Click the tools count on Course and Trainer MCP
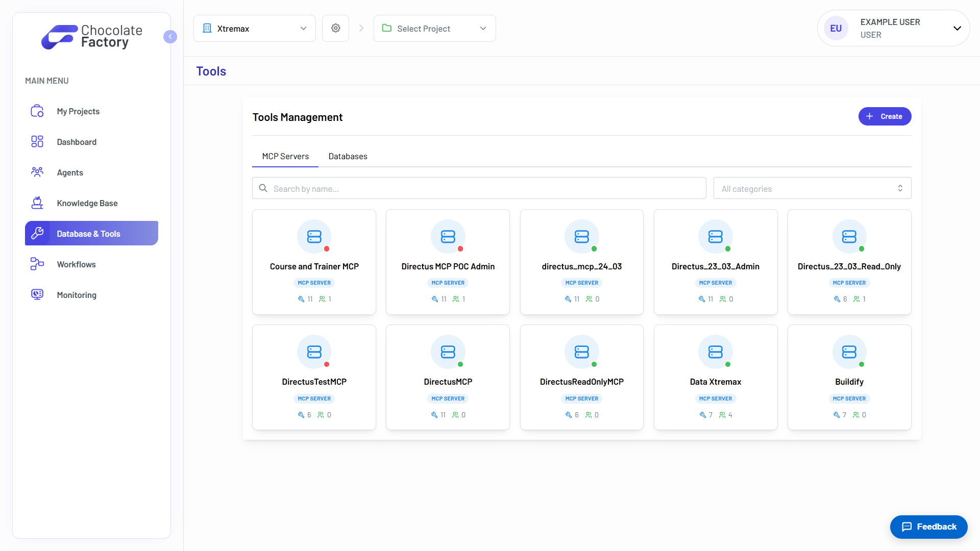Image resolution: width=980 pixels, height=551 pixels. click(x=305, y=299)
